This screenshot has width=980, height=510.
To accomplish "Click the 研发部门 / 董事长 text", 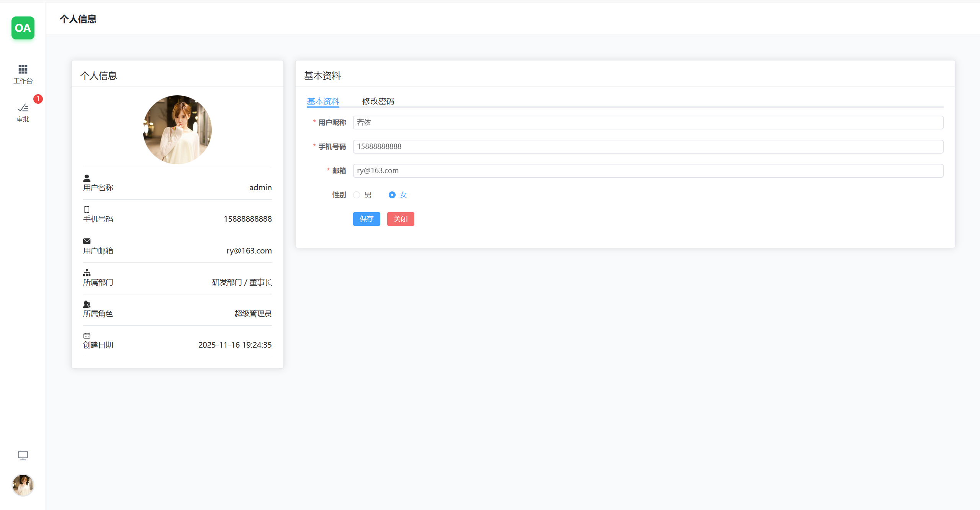I will tap(242, 282).
